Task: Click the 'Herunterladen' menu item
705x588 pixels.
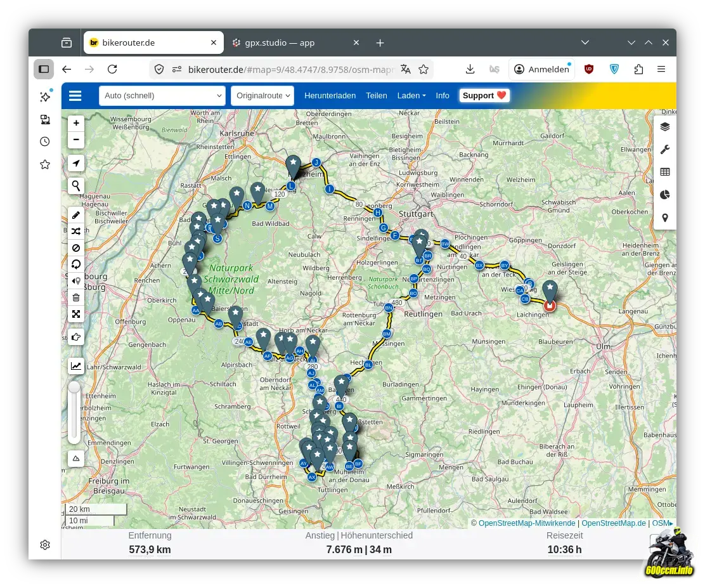Action: tap(330, 96)
